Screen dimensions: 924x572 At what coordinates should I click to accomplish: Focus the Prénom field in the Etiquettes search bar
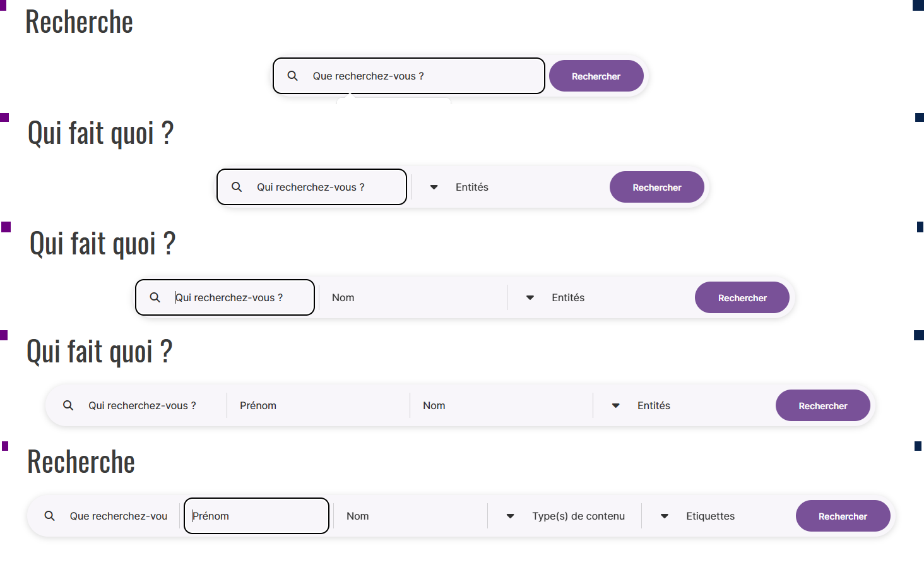click(256, 516)
